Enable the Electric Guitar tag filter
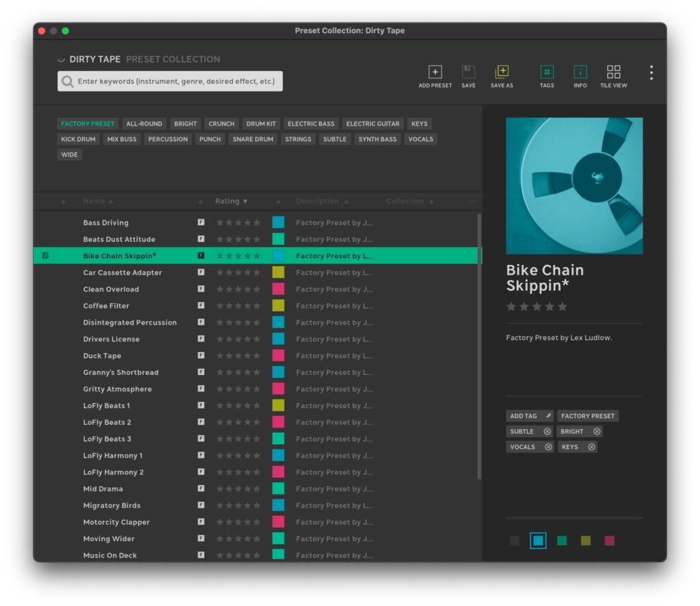Image resolution: width=700 pixels, height=606 pixels. [x=373, y=124]
